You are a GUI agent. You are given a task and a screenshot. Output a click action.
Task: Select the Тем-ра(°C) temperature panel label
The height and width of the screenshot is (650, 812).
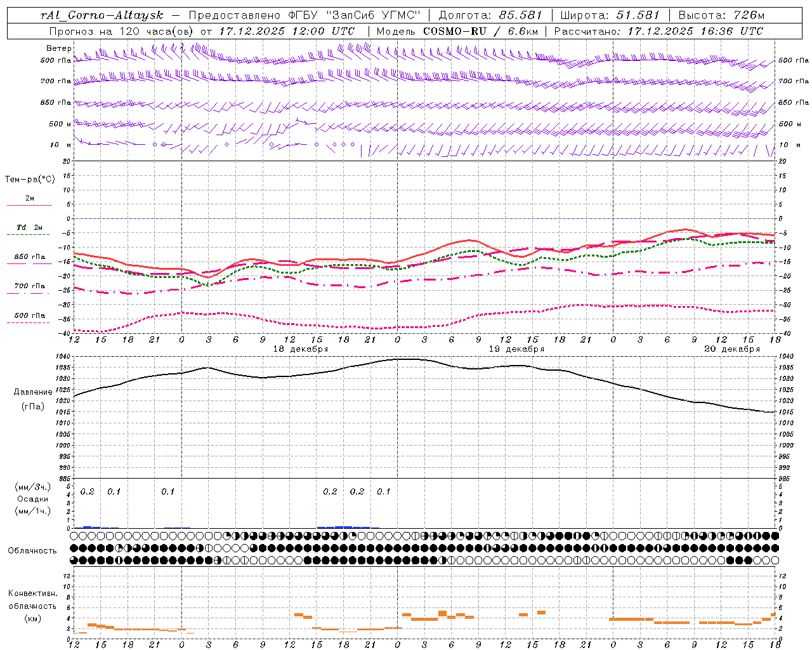[30, 180]
